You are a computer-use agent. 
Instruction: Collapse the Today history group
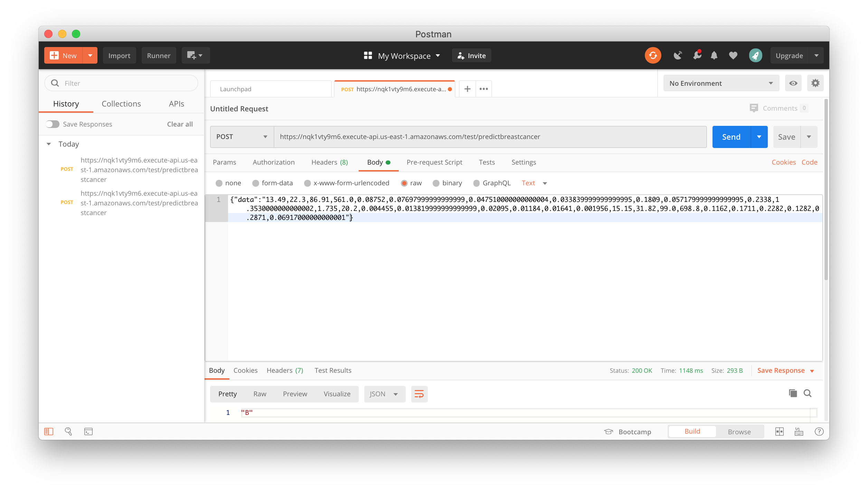pos(49,144)
